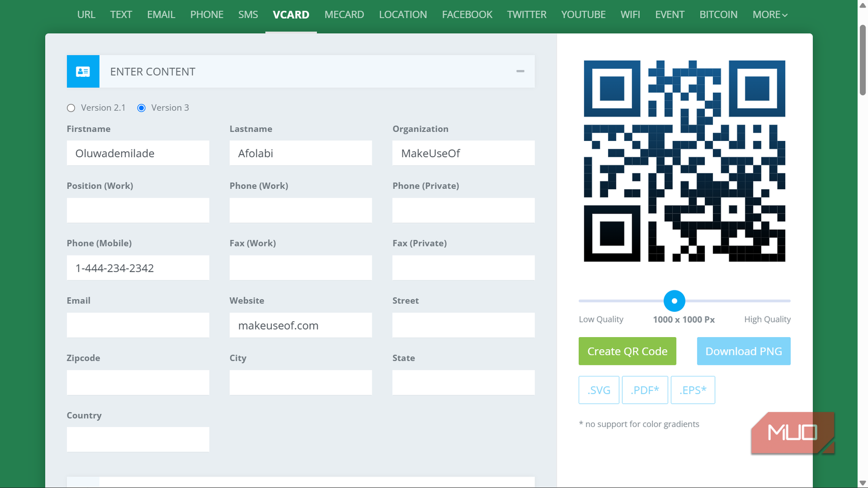The height and width of the screenshot is (488, 868).
Task: Select the VCARD tab
Action: click(291, 15)
